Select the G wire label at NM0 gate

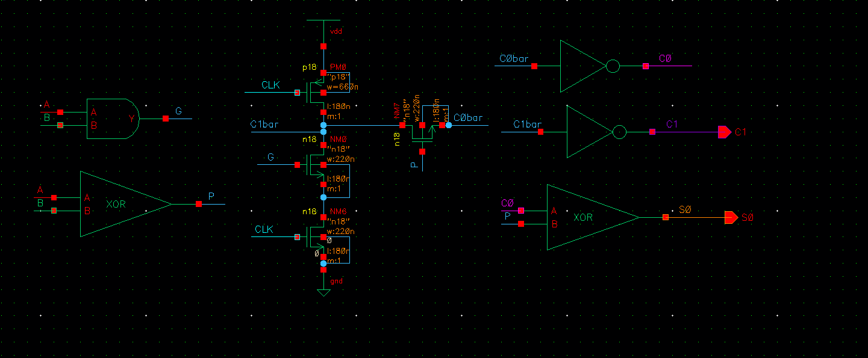click(x=270, y=158)
